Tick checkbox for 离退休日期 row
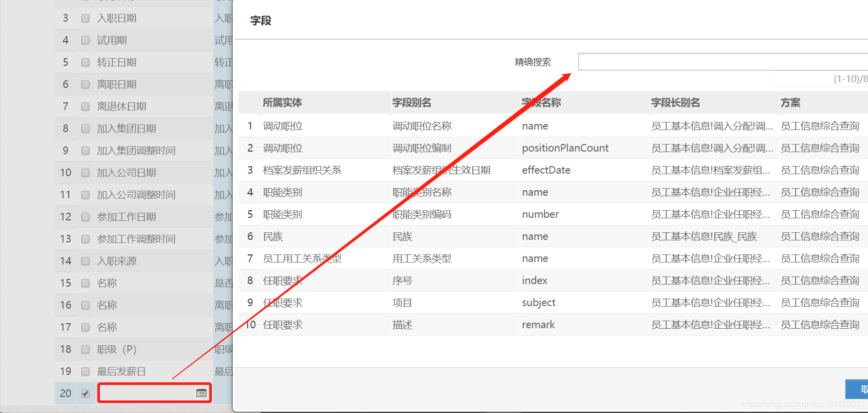The height and width of the screenshot is (413, 868). (x=85, y=106)
